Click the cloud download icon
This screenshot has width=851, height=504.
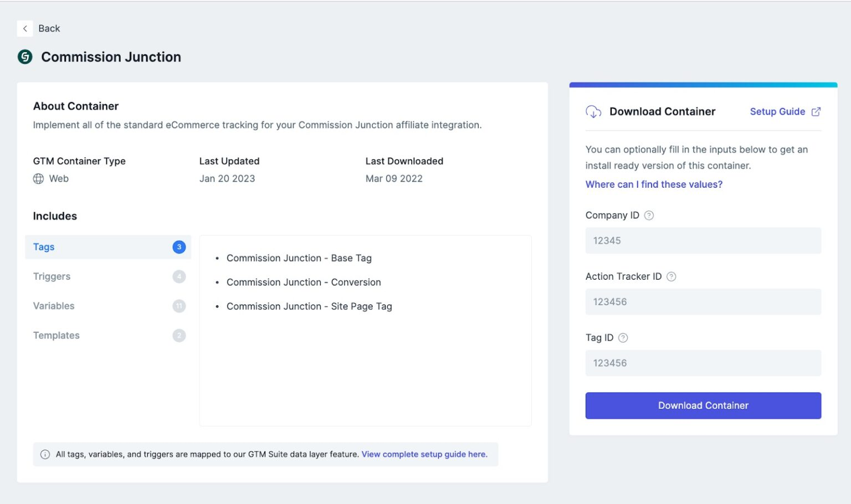click(593, 111)
